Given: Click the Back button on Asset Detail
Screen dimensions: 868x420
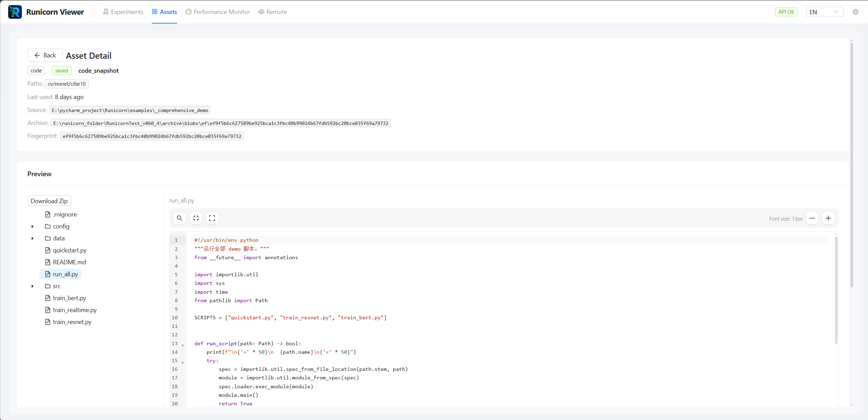Looking at the screenshot, I should coord(44,55).
